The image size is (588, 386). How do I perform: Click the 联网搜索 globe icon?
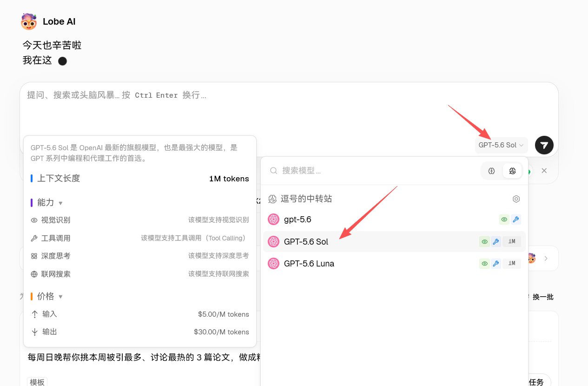[x=34, y=274]
